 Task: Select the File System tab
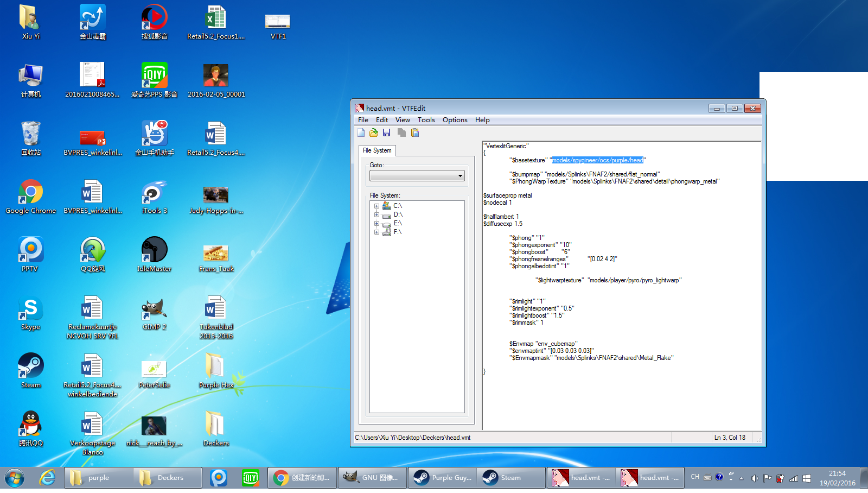pos(377,150)
